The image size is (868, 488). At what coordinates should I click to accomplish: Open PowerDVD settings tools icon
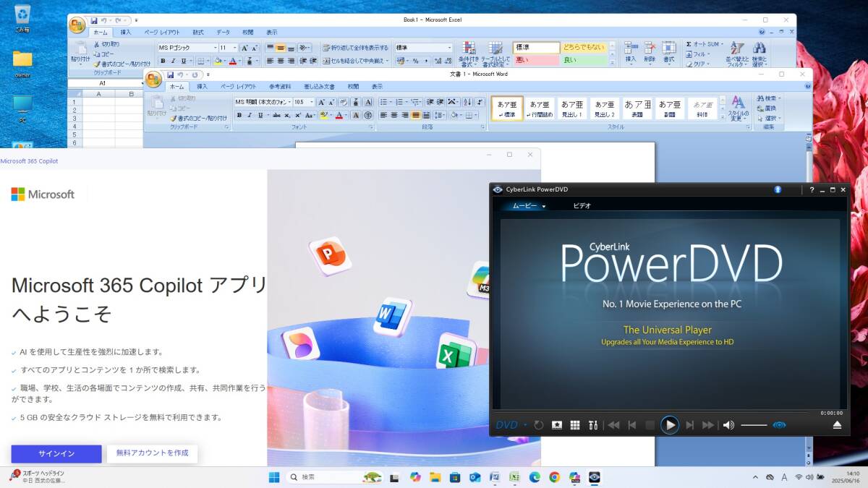coord(592,425)
